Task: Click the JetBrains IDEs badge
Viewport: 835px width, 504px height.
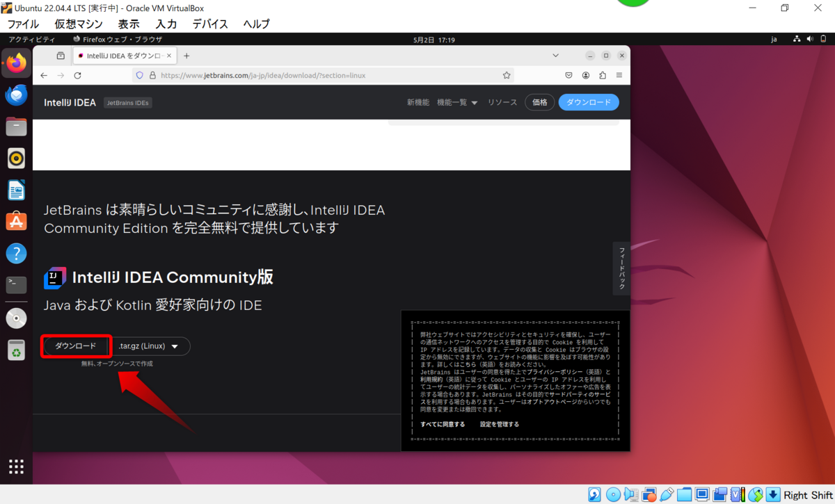Action: 128,103
